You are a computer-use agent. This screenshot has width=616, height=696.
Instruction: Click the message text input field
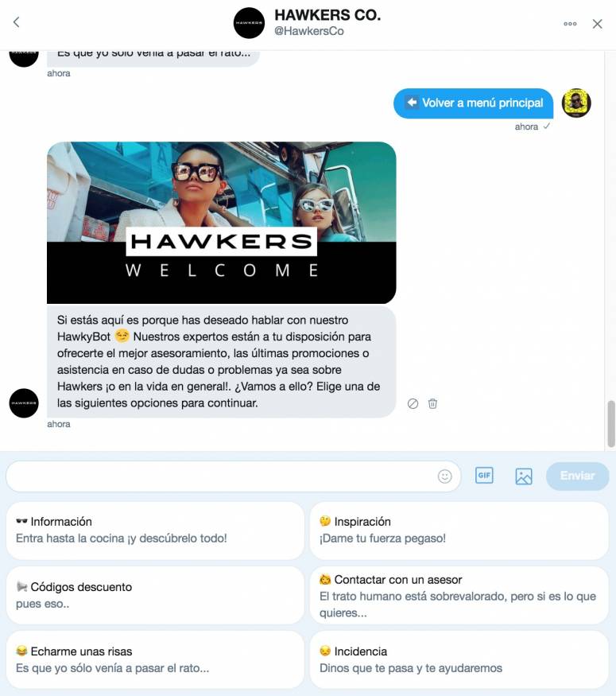(222, 476)
